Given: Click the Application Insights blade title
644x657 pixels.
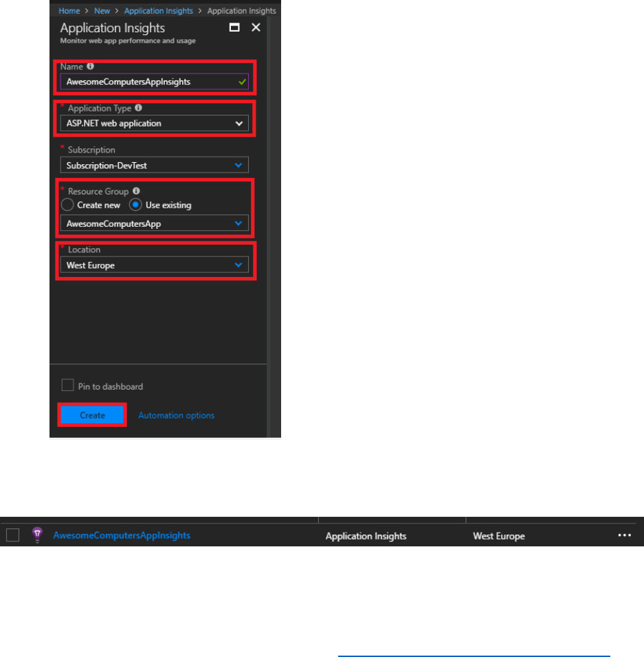Looking at the screenshot, I should (x=112, y=27).
